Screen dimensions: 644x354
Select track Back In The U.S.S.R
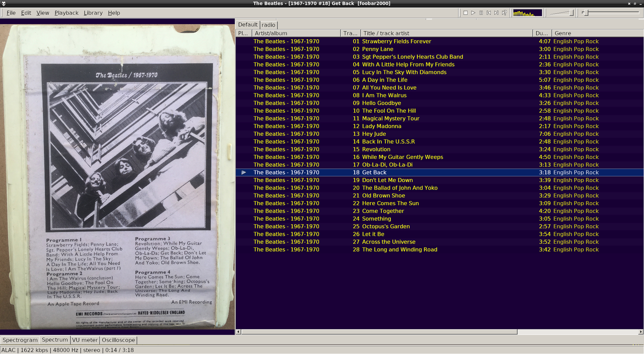click(440, 142)
